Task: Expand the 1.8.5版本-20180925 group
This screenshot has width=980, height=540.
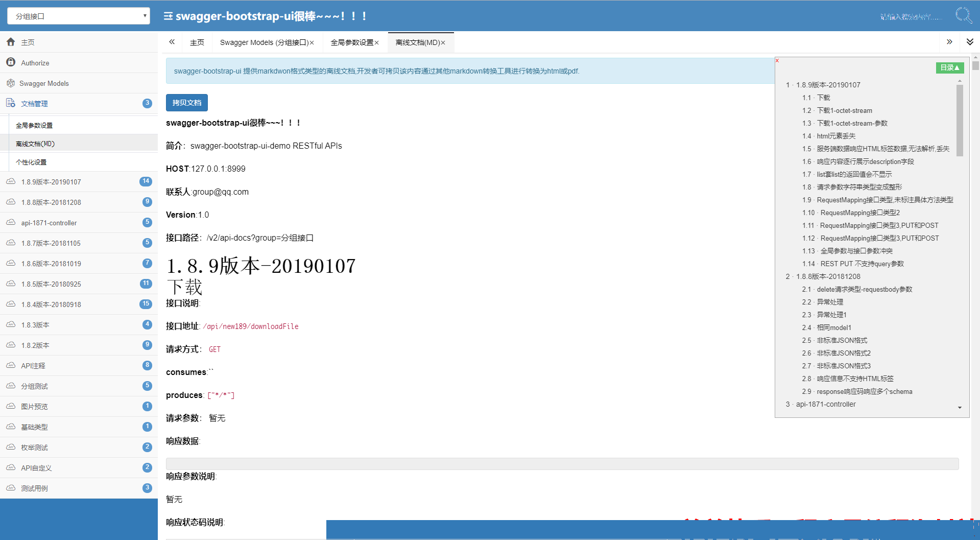Action: [79, 284]
